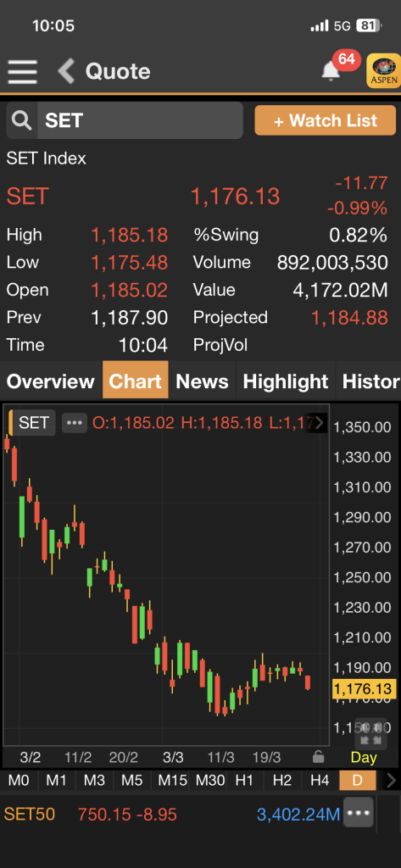Open the SET50 ticker more-options button
401x868 pixels.
point(358,813)
